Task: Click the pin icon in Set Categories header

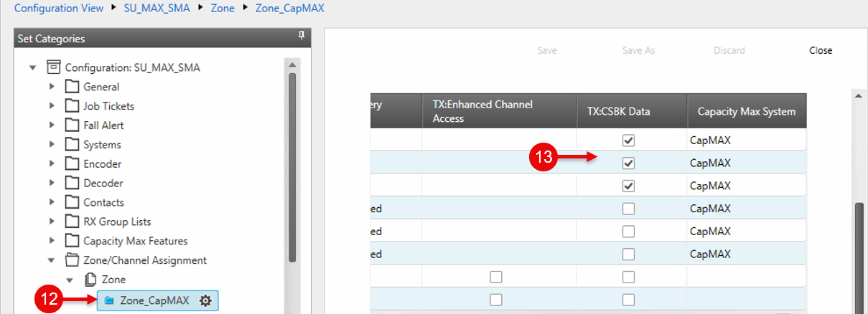Action: [302, 37]
